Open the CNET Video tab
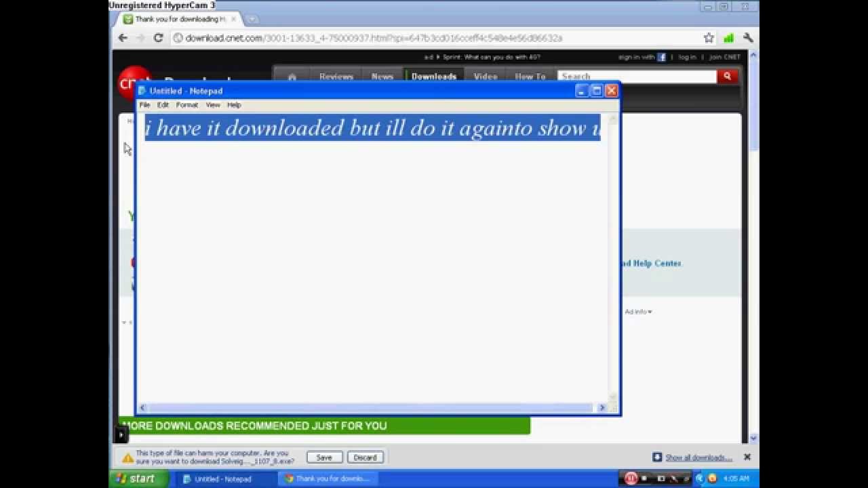The width and height of the screenshot is (868, 488). [x=486, y=77]
